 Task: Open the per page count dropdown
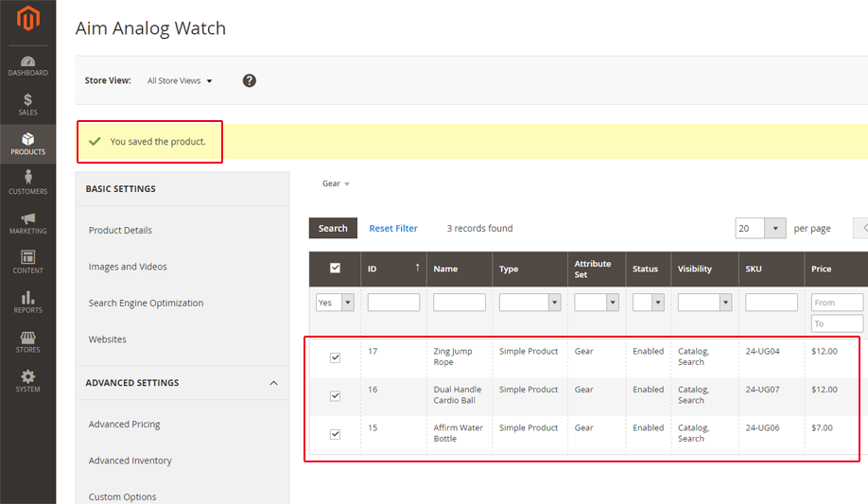click(760, 228)
